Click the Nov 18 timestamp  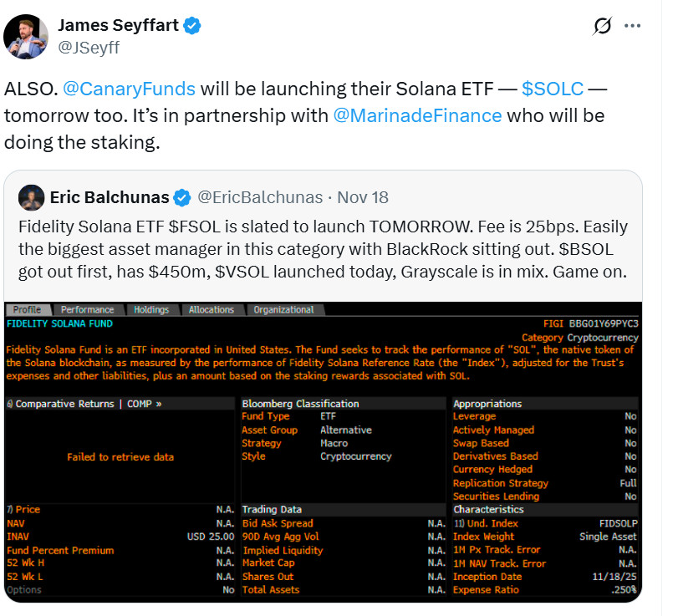point(361,198)
